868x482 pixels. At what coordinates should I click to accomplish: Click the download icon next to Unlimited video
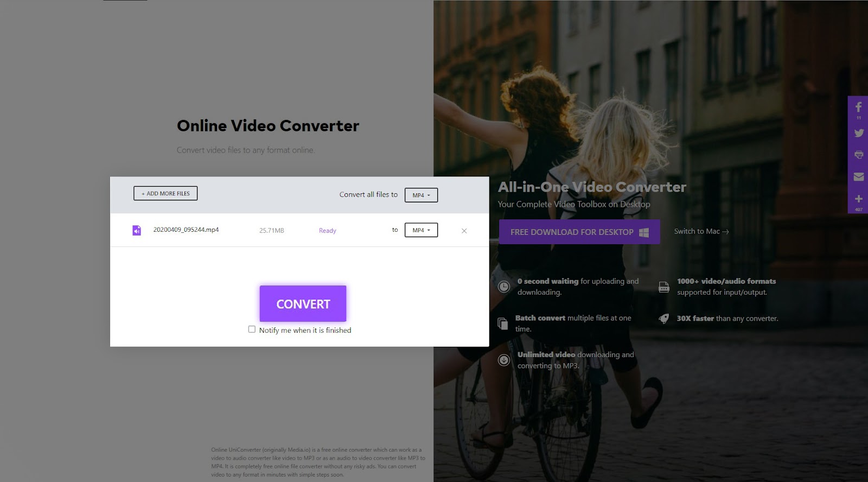(504, 360)
